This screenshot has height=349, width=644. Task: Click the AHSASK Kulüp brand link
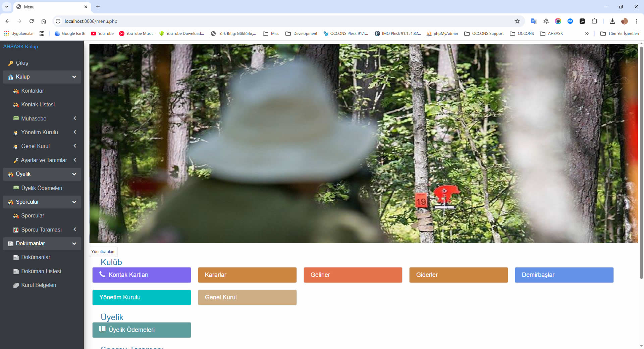20,47
